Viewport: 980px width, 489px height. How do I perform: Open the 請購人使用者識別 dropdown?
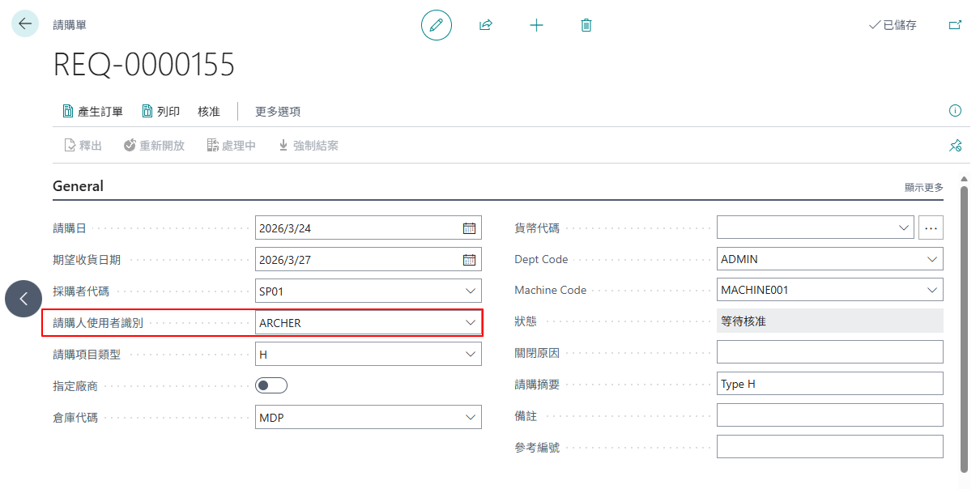471,322
